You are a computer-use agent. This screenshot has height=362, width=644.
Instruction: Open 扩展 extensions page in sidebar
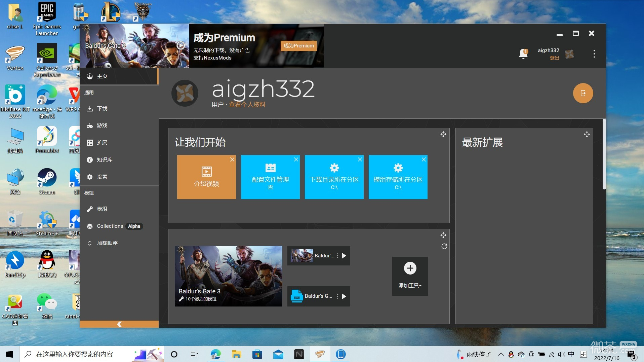(x=119, y=143)
